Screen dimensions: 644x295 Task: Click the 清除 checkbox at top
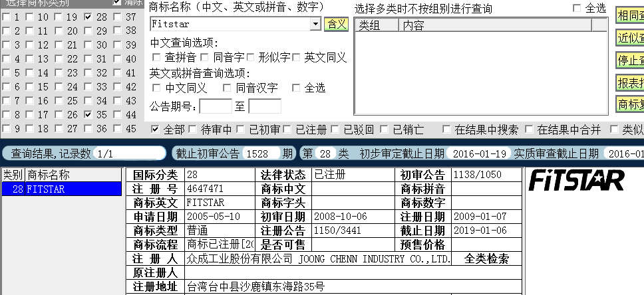116,2
